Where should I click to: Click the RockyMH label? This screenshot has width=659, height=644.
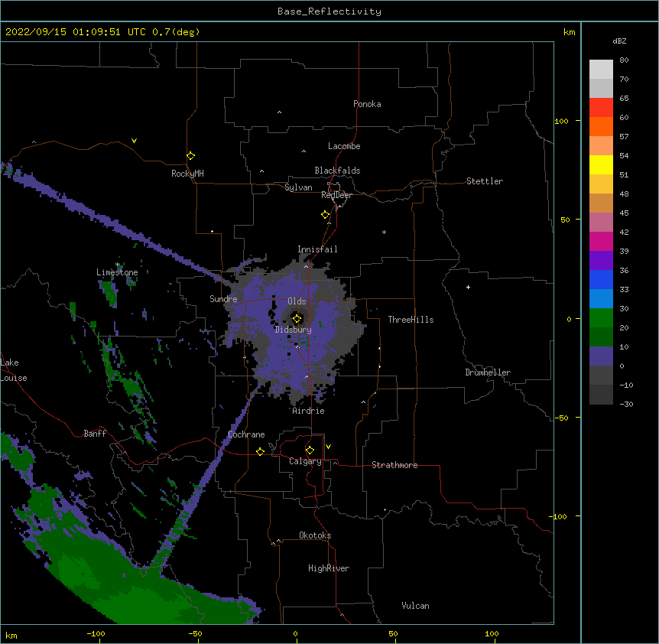187,174
